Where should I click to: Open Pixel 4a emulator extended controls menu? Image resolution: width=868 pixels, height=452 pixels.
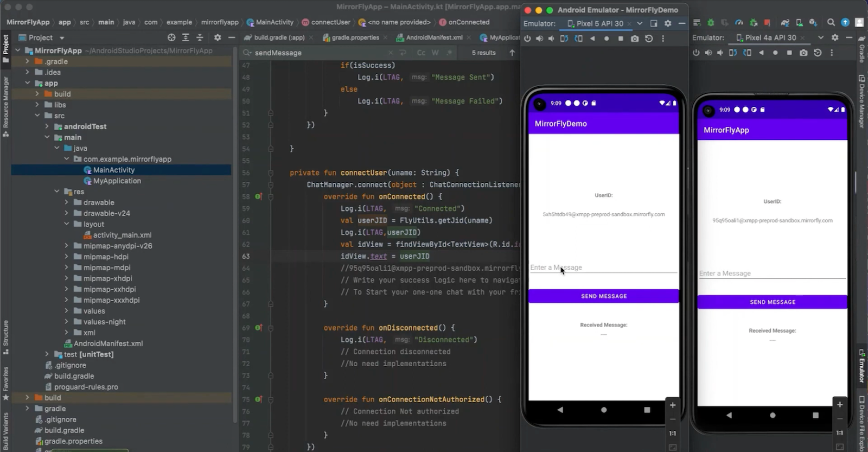(x=832, y=53)
